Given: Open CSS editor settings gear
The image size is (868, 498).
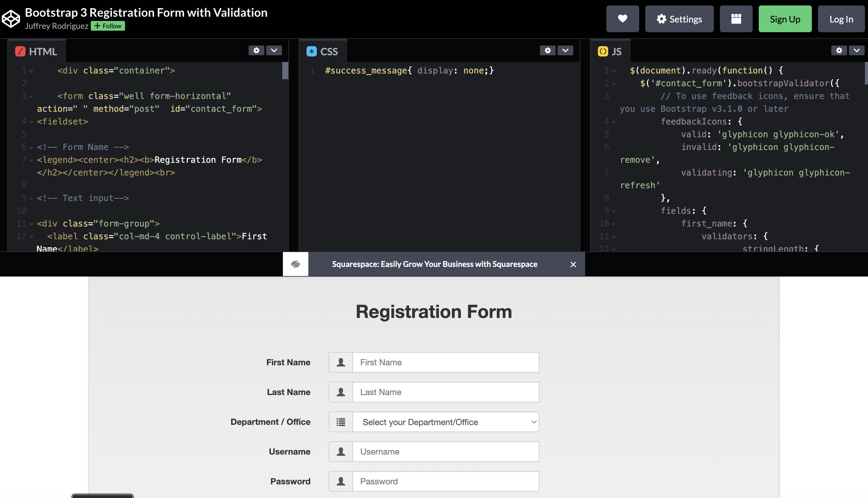Looking at the screenshot, I should (547, 51).
